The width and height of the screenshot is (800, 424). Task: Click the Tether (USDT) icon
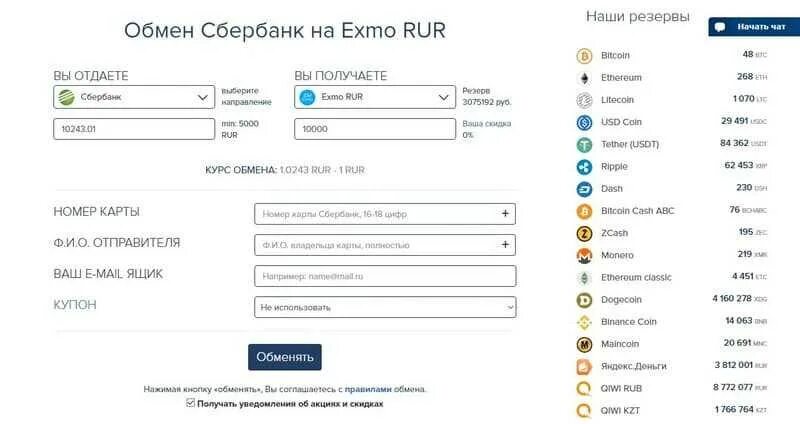coord(584,145)
